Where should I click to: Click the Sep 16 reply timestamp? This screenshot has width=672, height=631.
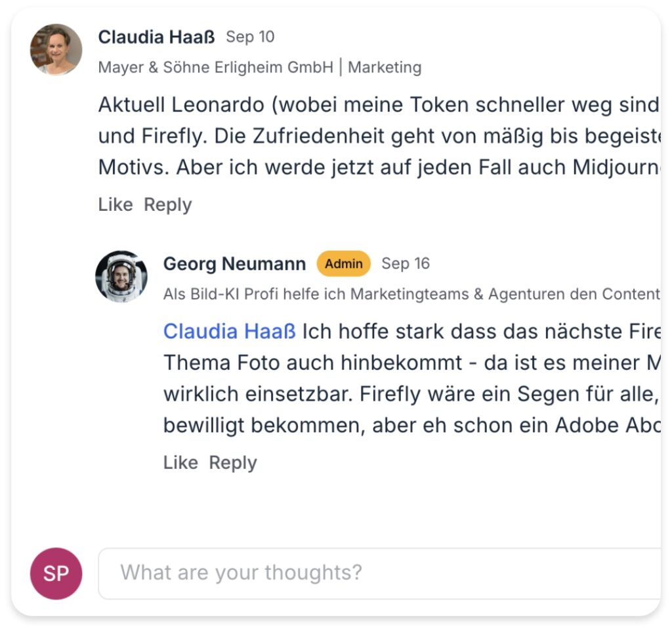pos(406,264)
